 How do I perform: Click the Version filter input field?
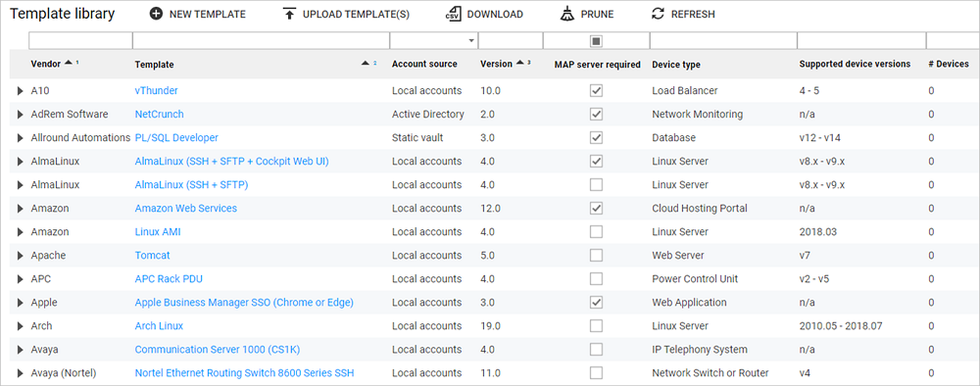pyautogui.click(x=511, y=40)
